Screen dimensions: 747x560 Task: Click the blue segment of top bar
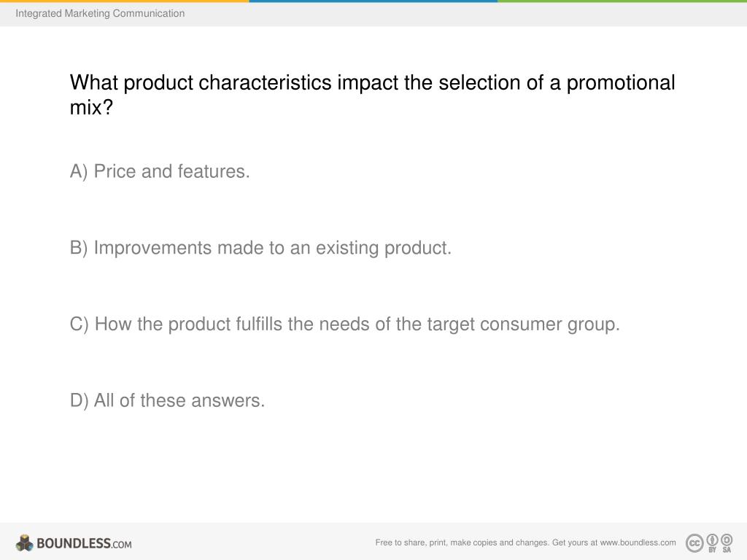click(373, 1)
